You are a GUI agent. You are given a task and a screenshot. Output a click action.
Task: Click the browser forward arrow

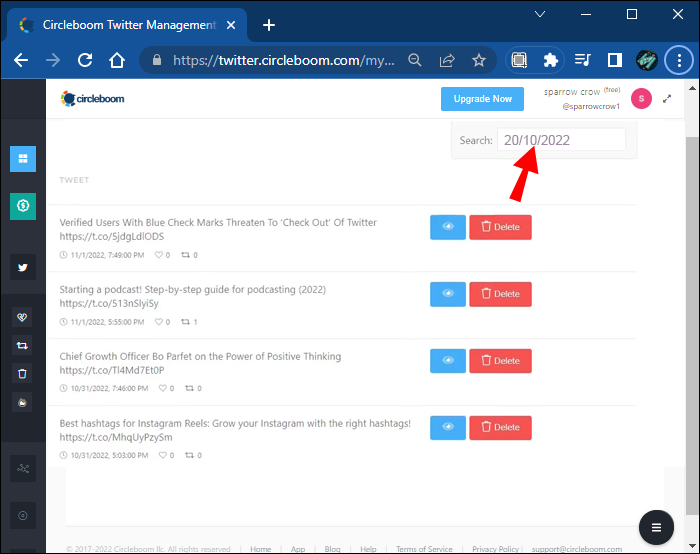[53, 60]
